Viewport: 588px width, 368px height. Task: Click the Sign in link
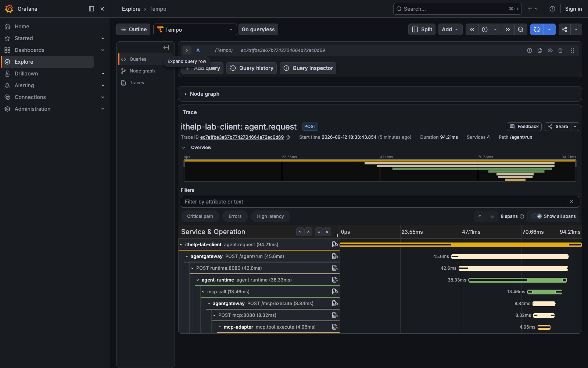click(x=573, y=9)
